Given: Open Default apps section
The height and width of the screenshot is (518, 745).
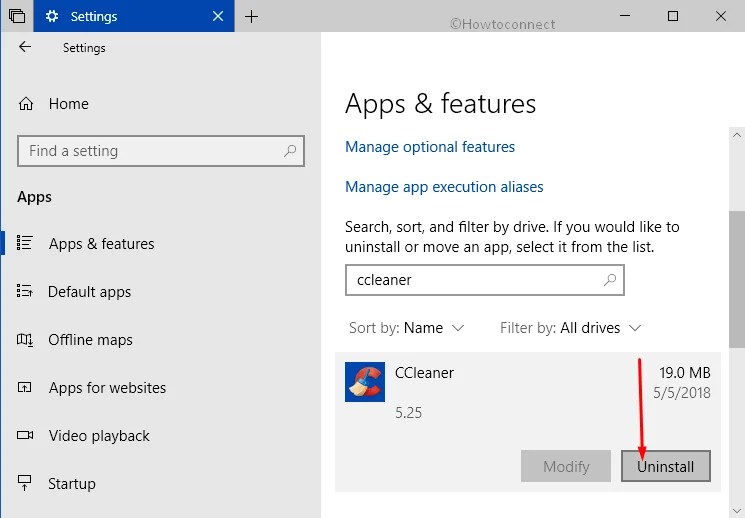Looking at the screenshot, I should tap(89, 291).
